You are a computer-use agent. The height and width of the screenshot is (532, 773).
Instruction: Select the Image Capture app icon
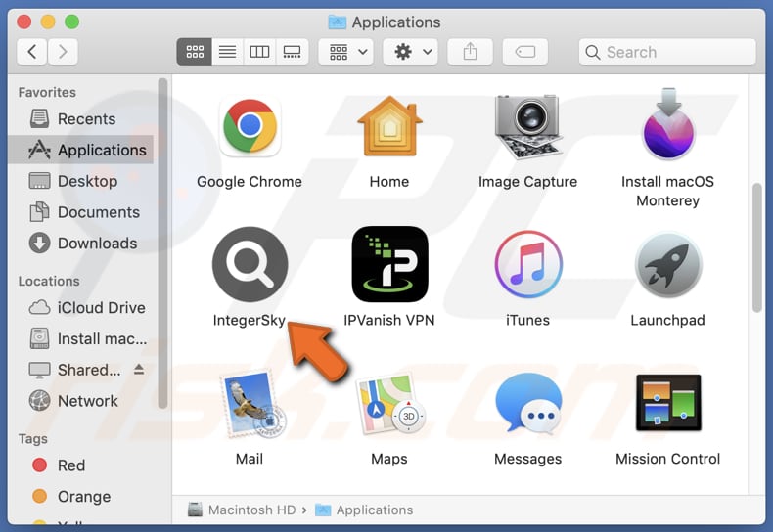(528, 126)
